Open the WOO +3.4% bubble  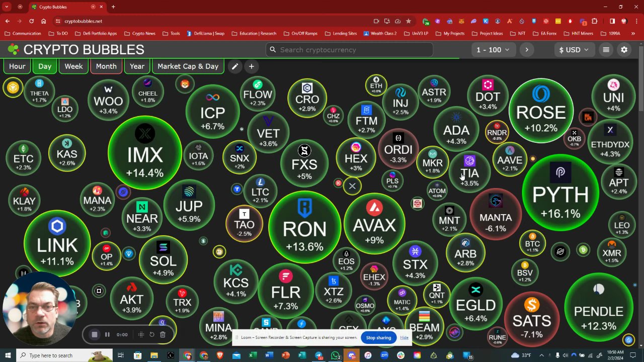(108, 100)
